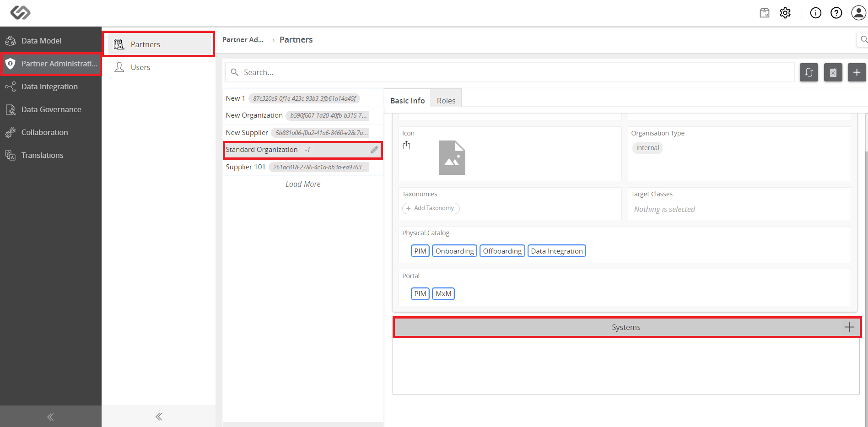This screenshot has width=868, height=427.
Task: Select the New Organization partner row
Action: click(x=303, y=115)
